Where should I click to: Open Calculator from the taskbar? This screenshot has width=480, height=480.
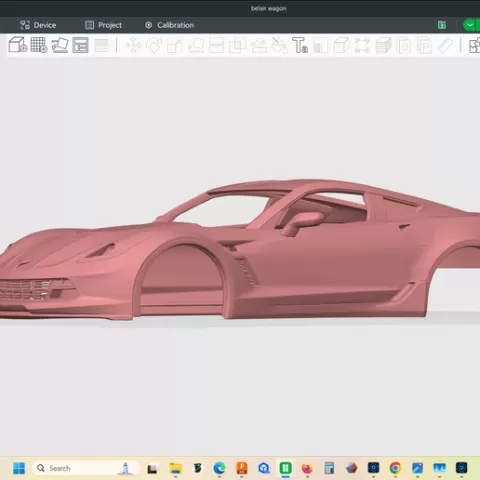coord(329,468)
